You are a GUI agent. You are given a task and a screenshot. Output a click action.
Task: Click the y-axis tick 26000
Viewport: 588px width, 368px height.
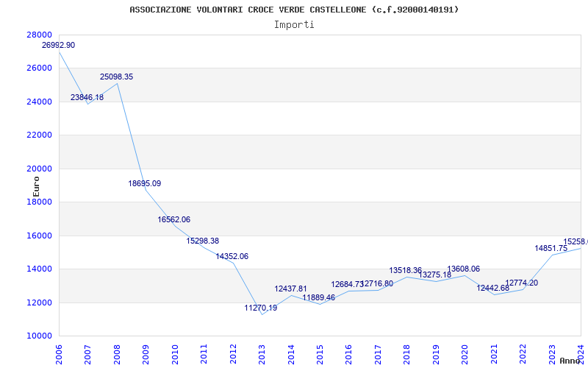tap(40, 68)
